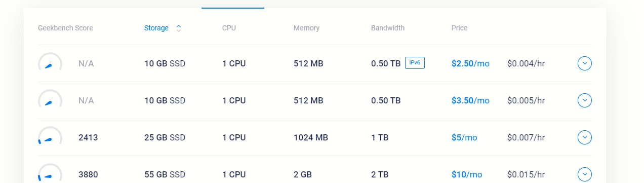
Task: Select the $5/mo price link
Action: point(464,137)
